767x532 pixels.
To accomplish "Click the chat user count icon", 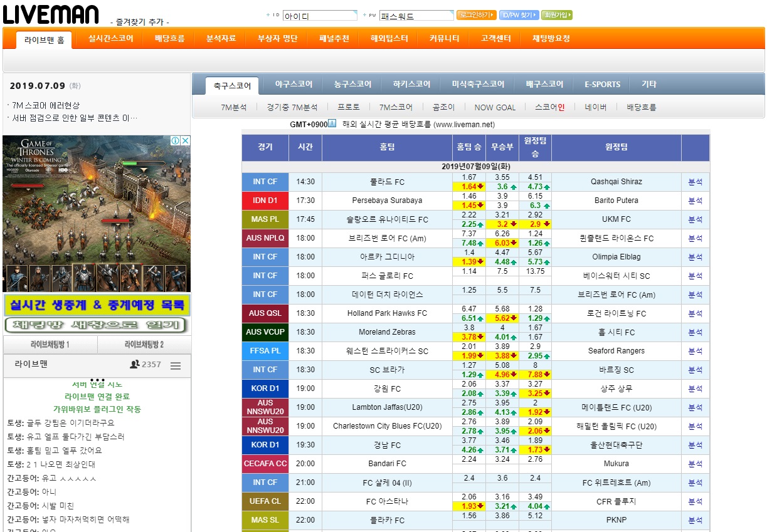I will click(x=134, y=364).
